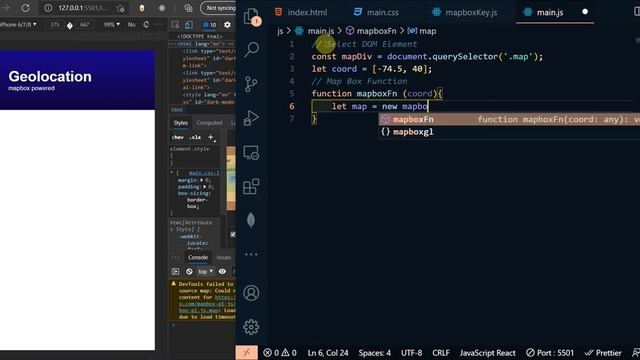
Task: Expand the margin property triangle
Action: (202, 180)
